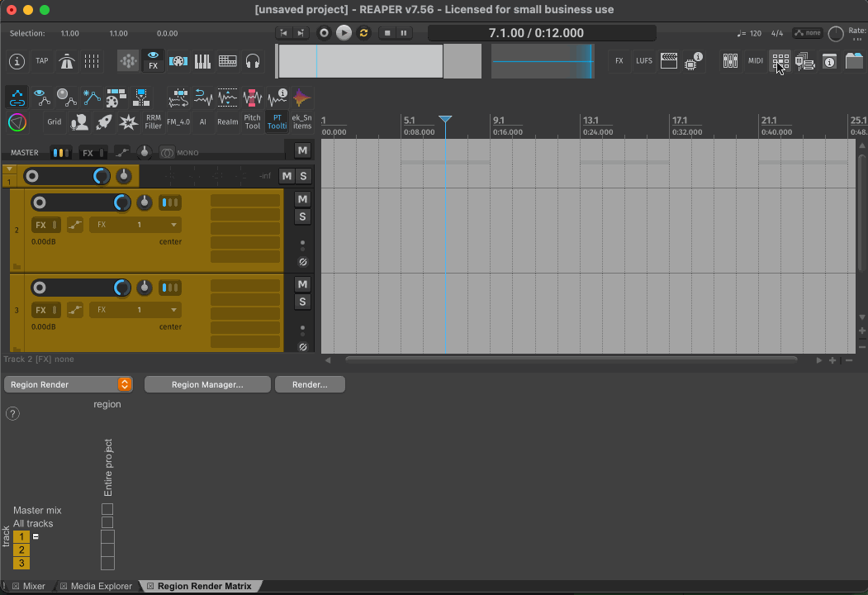Mute track 2 with M button
This screenshot has height=595, width=868.
point(302,199)
